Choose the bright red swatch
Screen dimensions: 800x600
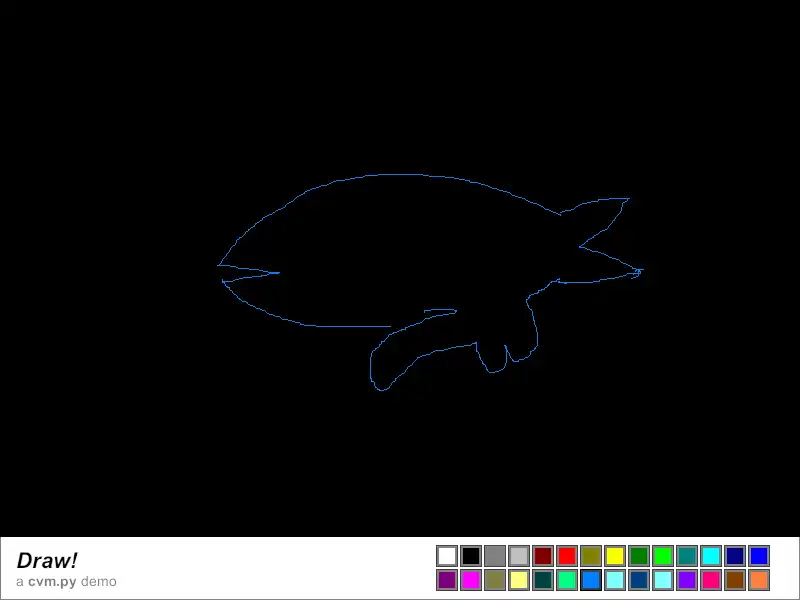567,556
